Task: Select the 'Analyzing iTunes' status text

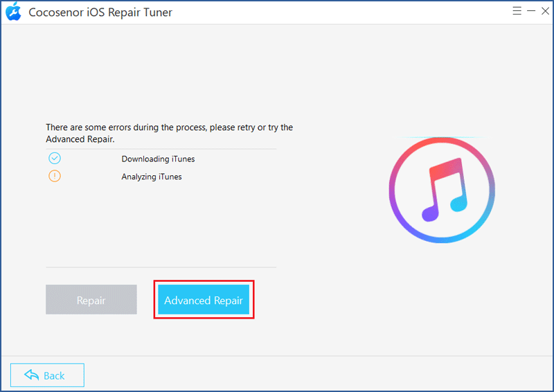Action: pos(152,177)
